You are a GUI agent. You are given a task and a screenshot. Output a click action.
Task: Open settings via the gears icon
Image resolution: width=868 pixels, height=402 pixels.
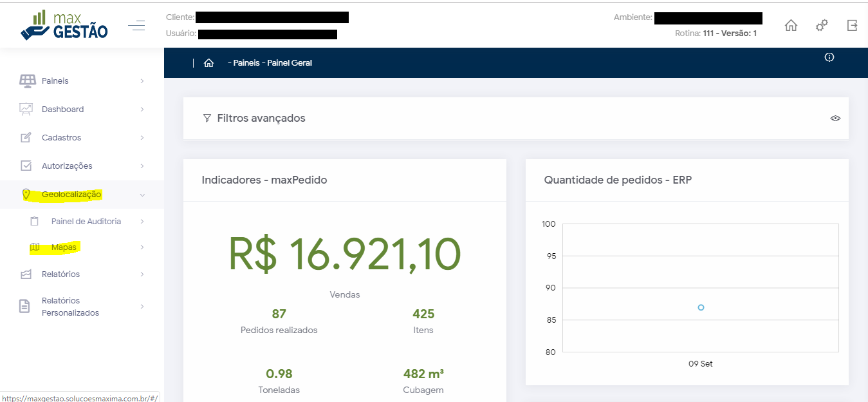pos(822,26)
